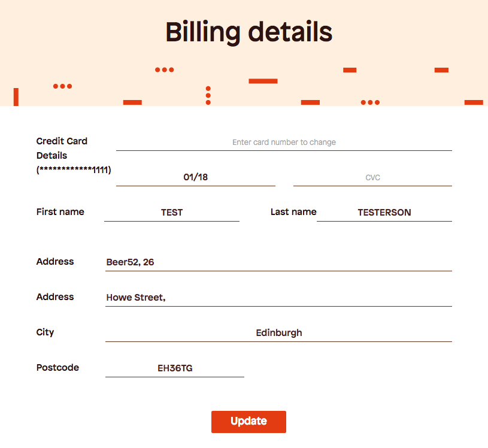This screenshot has width=488, height=448.
Task: Click the City field showing Edinburgh
Action: click(x=278, y=333)
